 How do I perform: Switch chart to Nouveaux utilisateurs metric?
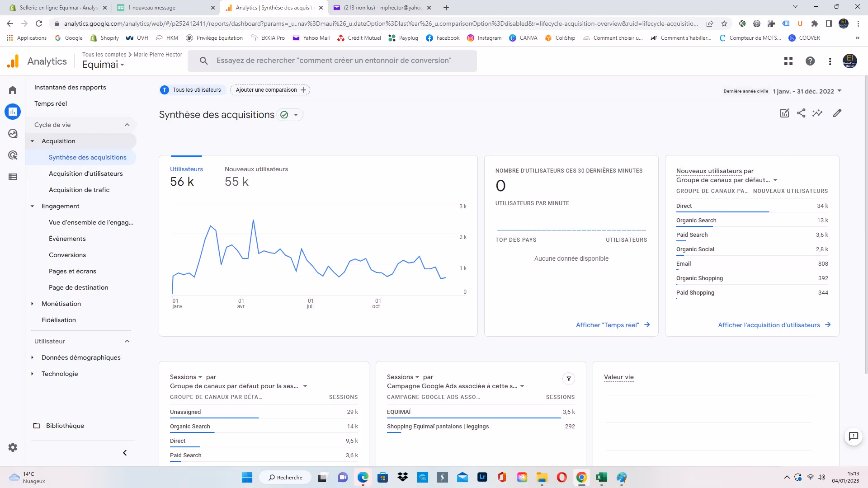(256, 175)
